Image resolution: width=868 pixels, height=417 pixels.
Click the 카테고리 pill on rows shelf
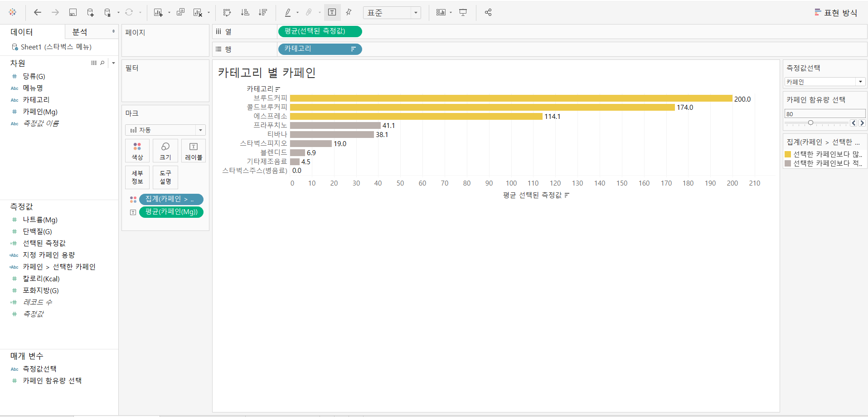click(320, 49)
